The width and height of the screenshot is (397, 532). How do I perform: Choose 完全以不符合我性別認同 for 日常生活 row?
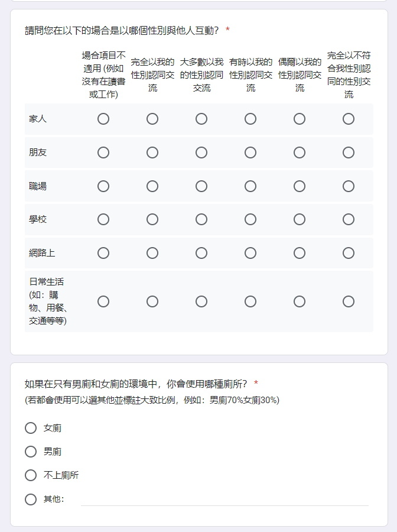tap(349, 301)
